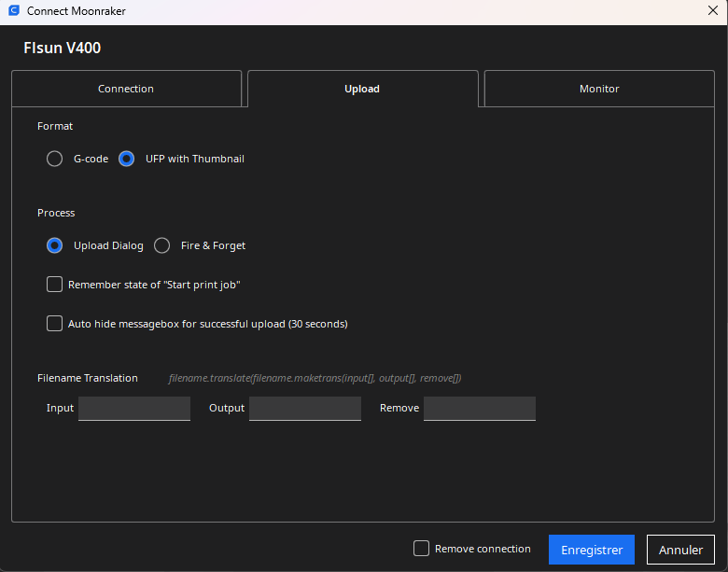
Task: Select the Upload tab
Action: tap(363, 89)
